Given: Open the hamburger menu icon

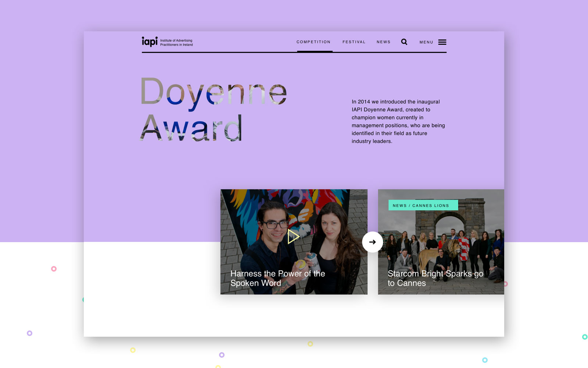Looking at the screenshot, I should pos(442,42).
